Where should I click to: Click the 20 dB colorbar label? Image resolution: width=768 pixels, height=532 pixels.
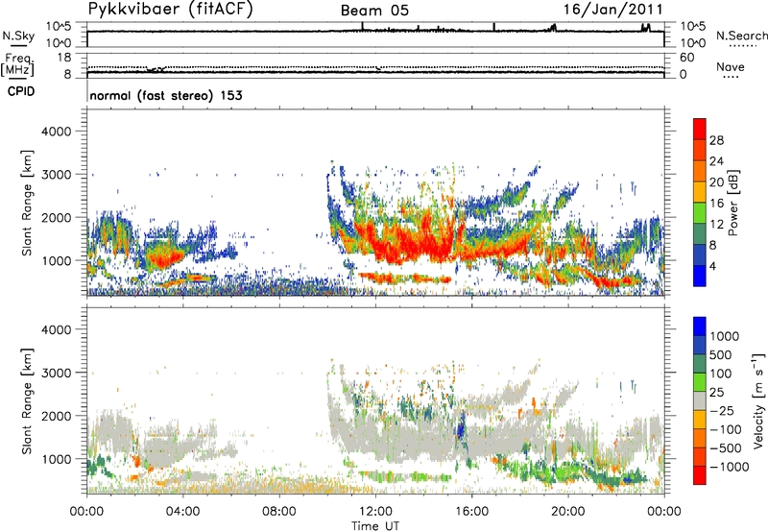[x=716, y=182]
